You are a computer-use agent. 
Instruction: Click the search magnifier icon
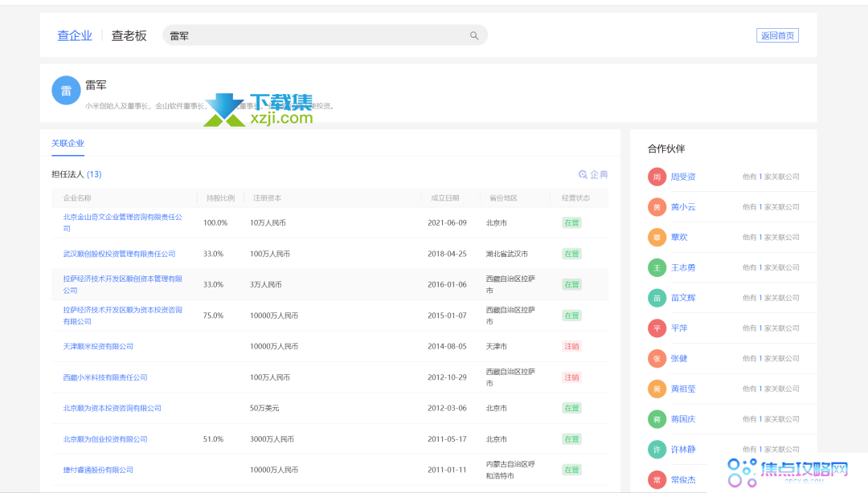pos(474,35)
